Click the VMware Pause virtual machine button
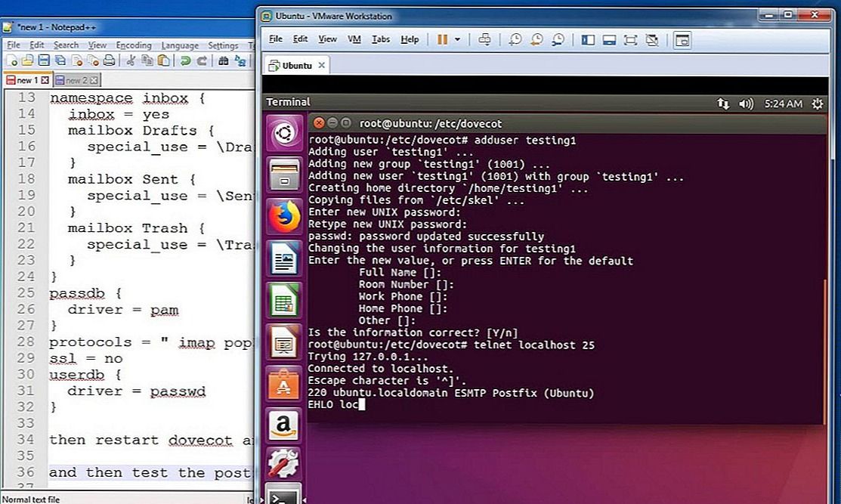The image size is (841, 504). [x=442, y=40]
